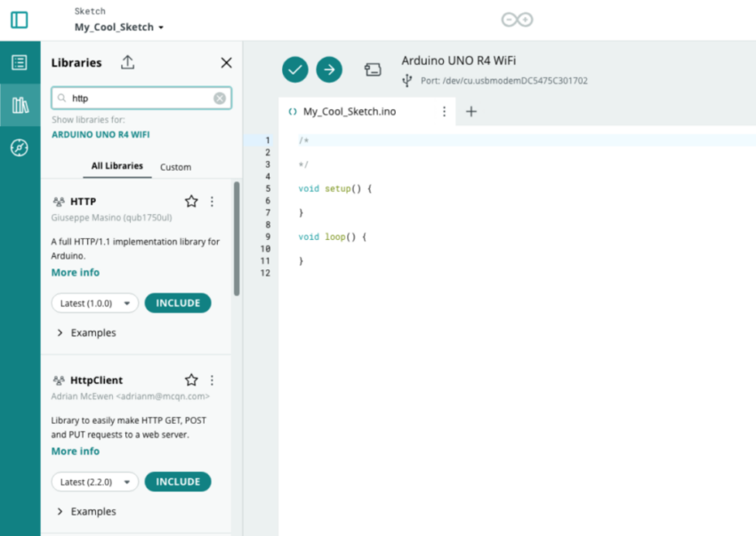Collapse the panel using the top-left sidebar icon
756x536 pixels.
tap(18, 19)
